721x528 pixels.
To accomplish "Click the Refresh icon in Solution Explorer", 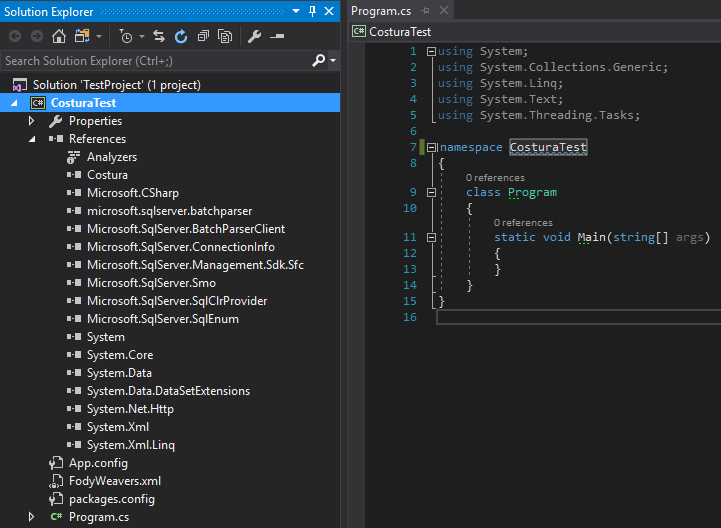I will pos(181,36).
